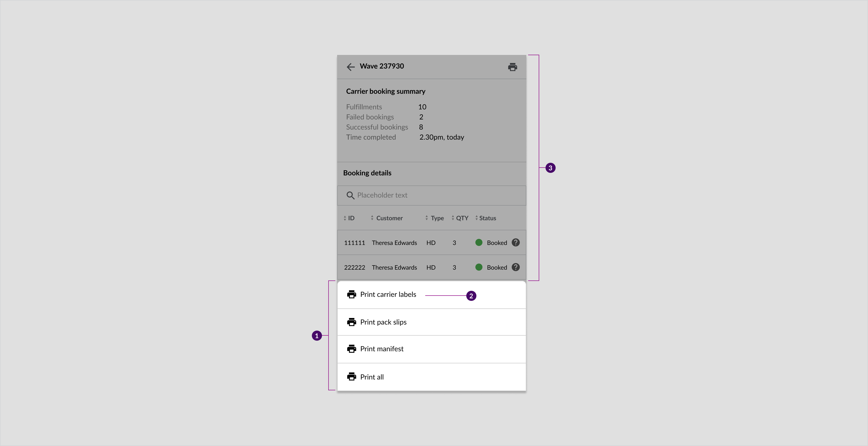Click printer icon beside Print all
Image resolution: width=868 pixels, height=446 pixels.
tap(351, 377)
